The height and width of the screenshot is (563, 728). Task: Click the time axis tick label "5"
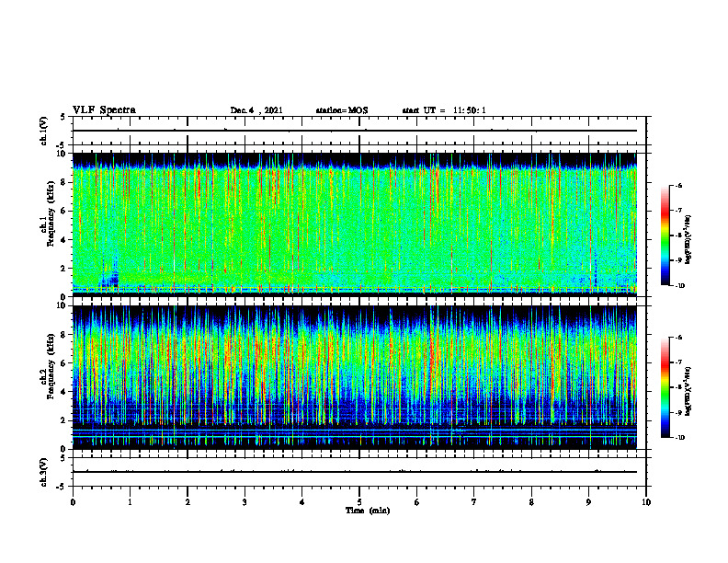pos(359,502)
